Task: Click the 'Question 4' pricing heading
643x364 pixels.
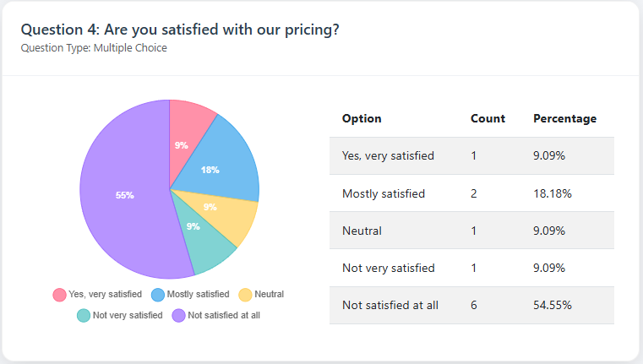Action: (x=180, y=30)
